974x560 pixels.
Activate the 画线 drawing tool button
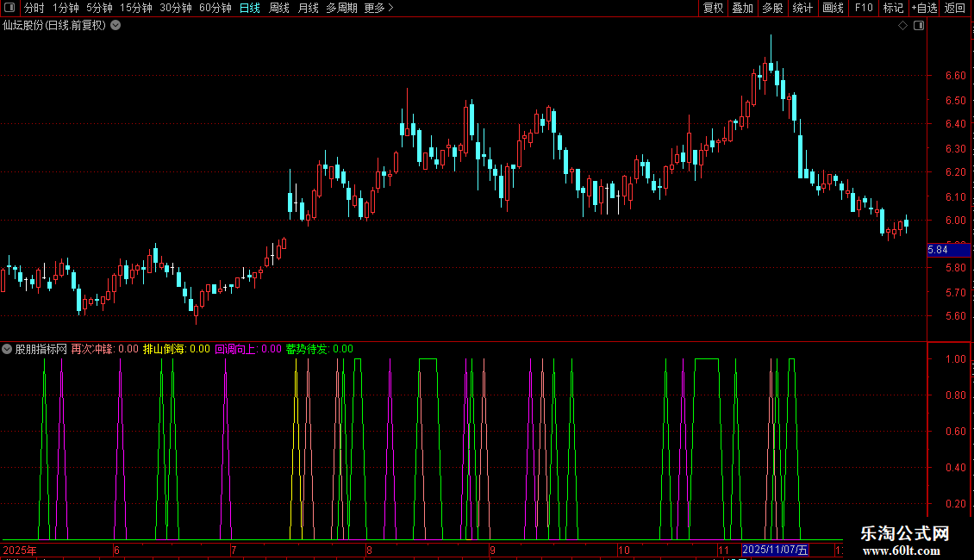[x=833, y=8]
